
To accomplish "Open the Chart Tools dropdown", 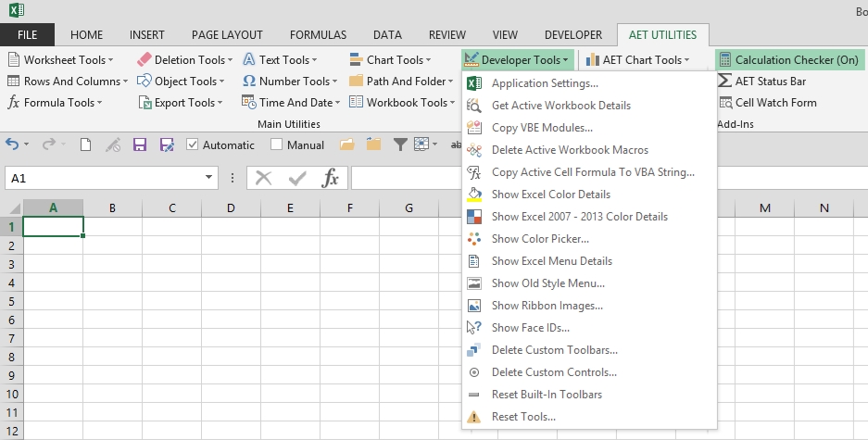I will pyautogui.click(x=390, y=60).
